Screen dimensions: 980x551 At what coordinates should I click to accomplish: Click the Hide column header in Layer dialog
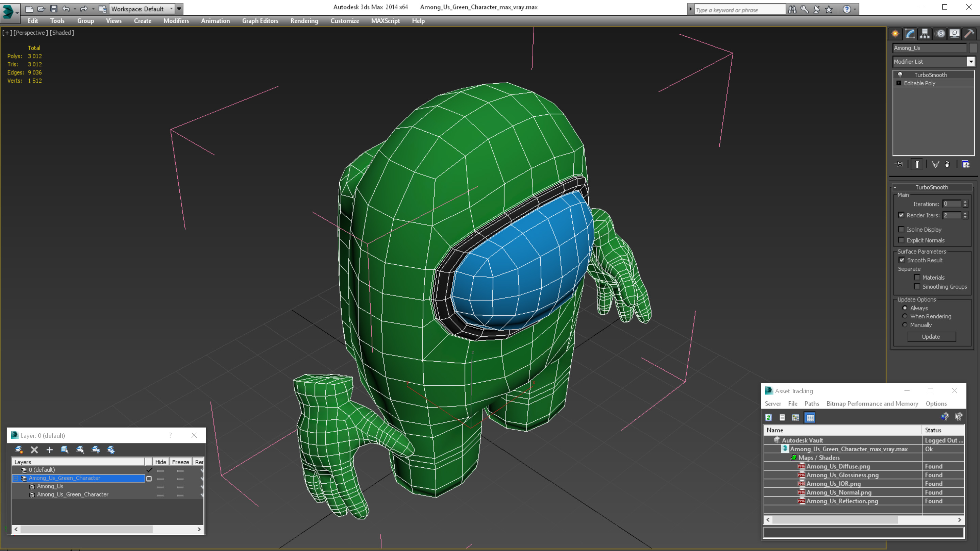click(161, 462)
